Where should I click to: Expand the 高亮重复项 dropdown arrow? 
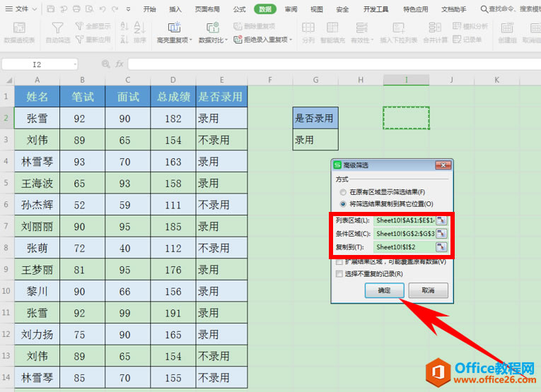coord(191,40)
